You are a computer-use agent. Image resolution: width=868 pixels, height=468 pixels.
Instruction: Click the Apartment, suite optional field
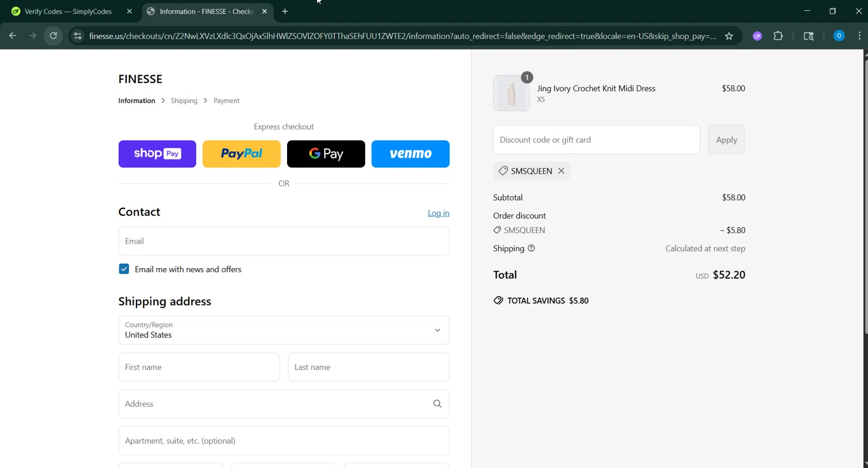(x=284, y=441)
